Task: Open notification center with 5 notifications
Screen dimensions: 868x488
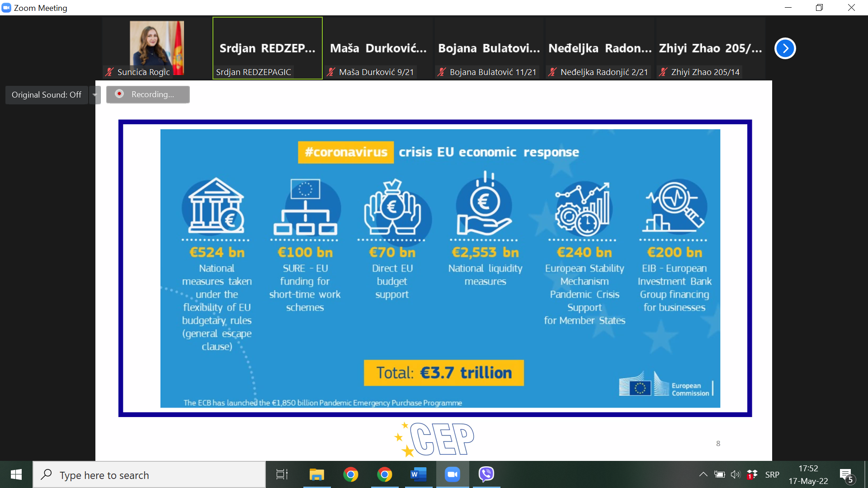Action: coord(847,475)
